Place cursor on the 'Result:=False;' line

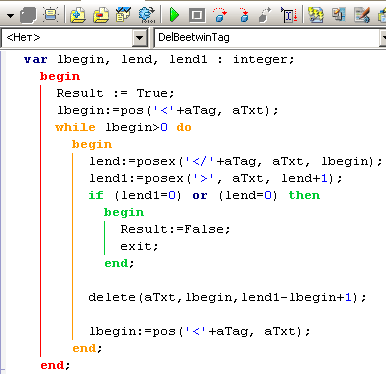[175, 229]
